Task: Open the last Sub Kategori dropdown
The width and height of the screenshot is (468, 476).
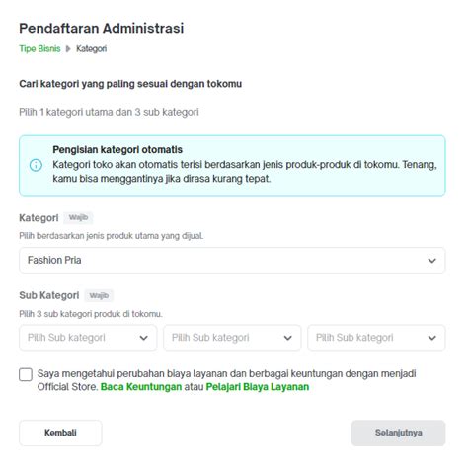Action: [376, 338]
